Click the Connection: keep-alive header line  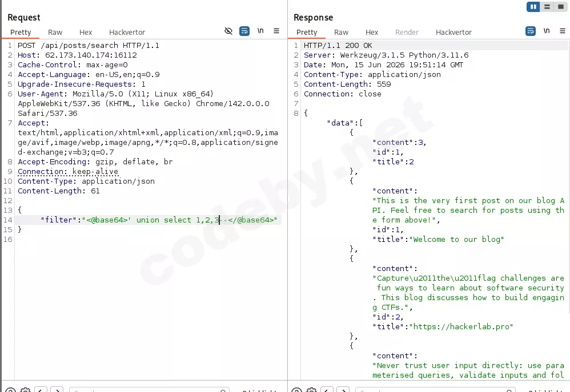(68, 172)
